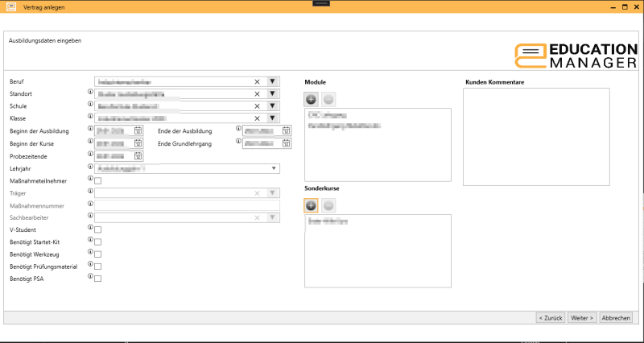
Task: Go back using the < Zurück button
Action: (x=550, y=318)
